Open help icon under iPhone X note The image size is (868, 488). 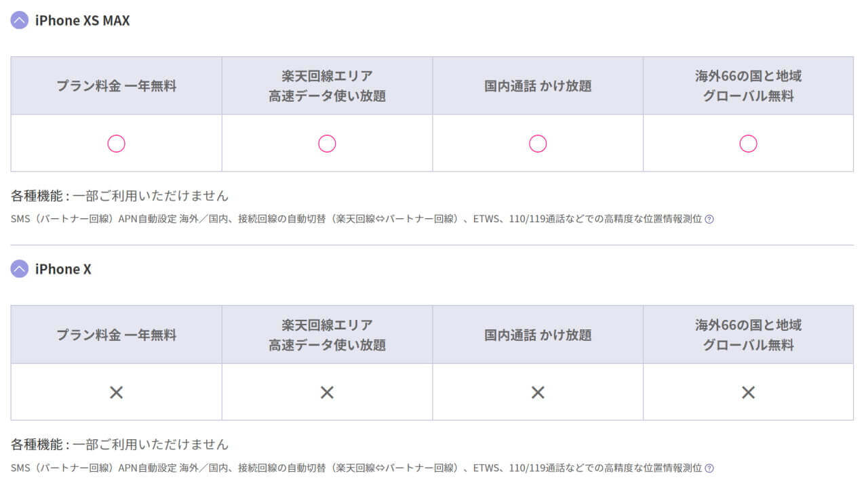click(x=709, y=468)
